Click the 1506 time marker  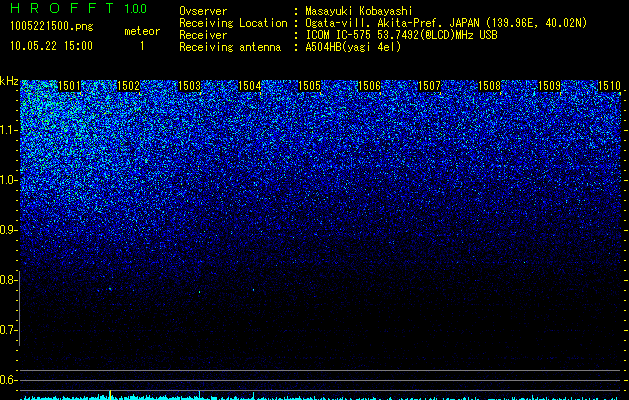coord(369,86)
